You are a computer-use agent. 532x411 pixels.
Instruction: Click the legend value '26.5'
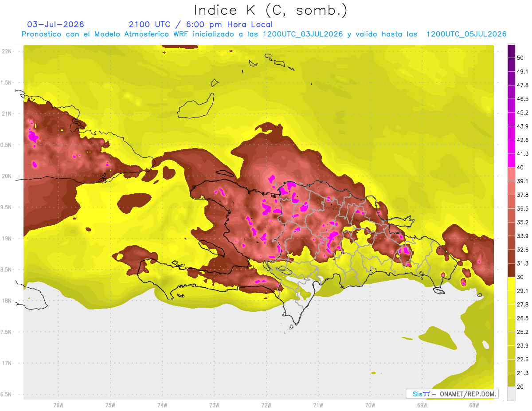523,318
